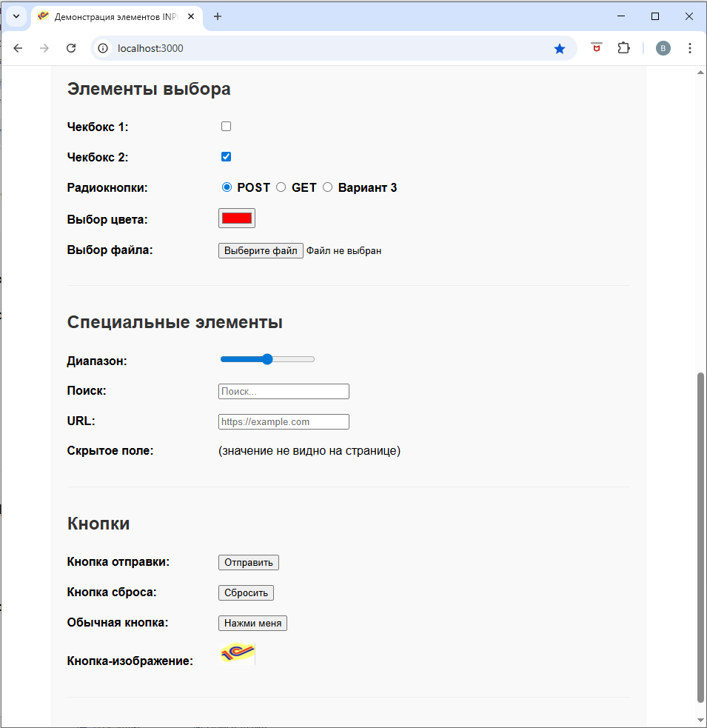The image size is (707, 728).
Task: Select the POST radio button
Action: click(227, 187)
